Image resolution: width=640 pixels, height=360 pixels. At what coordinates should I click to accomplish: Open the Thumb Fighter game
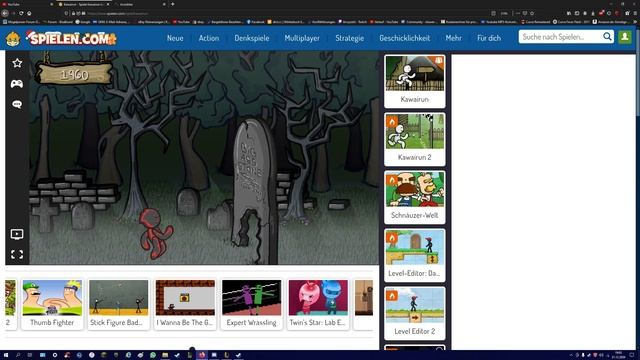pos(52,304)
